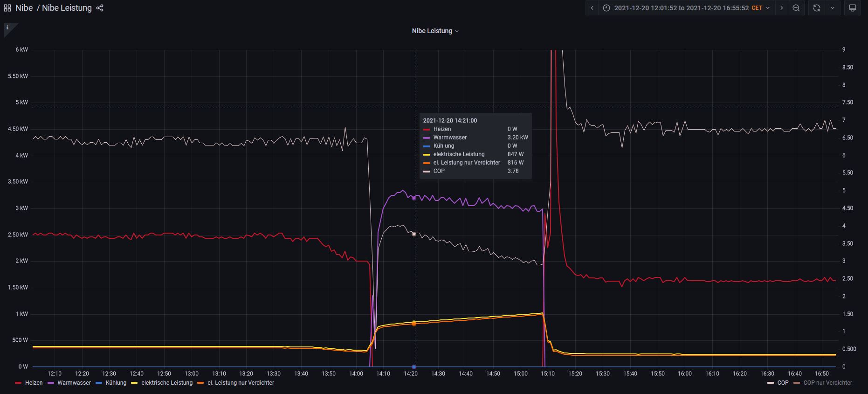Toggle Heizen series in legend
This screenshot has width=868, height=394.
pyautogui.click(x=34, y=383)
